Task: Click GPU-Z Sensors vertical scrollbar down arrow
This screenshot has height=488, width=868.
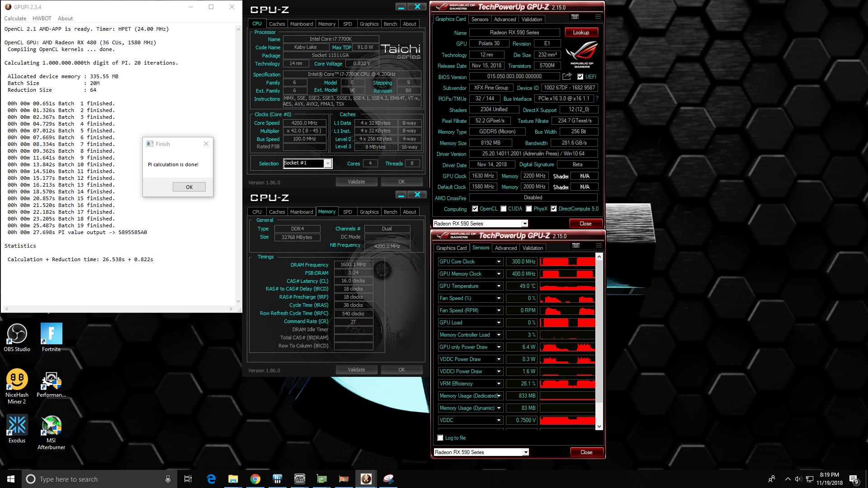Action: 599,426
